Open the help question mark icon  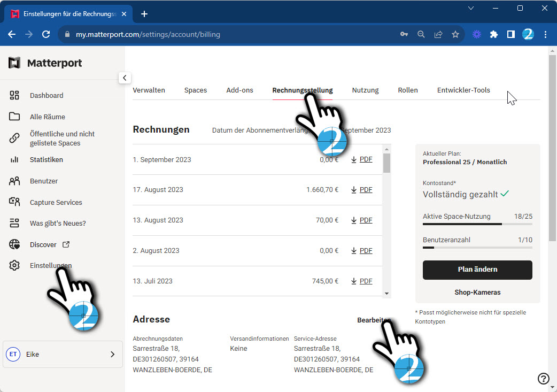point(544,379)
